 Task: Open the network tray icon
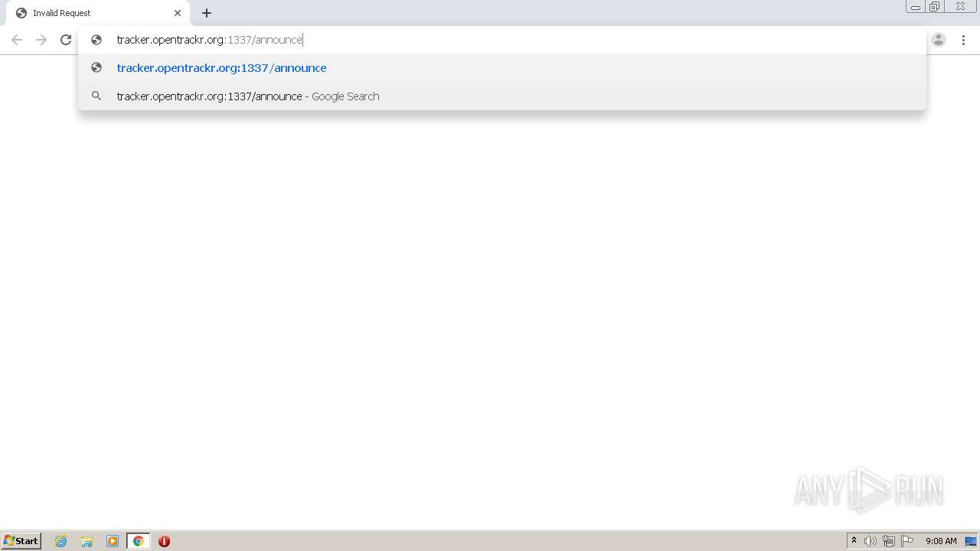click(x=889, y=541)
